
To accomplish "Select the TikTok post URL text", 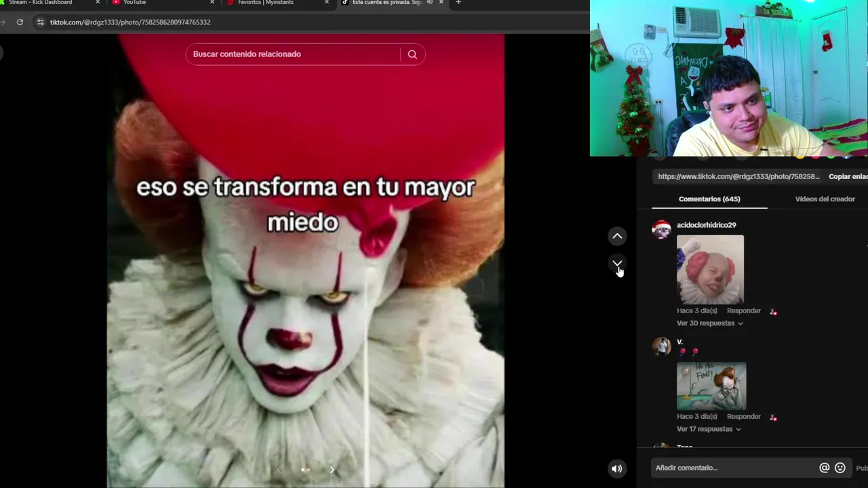I will pyautogui.click(x=738, y=176).
